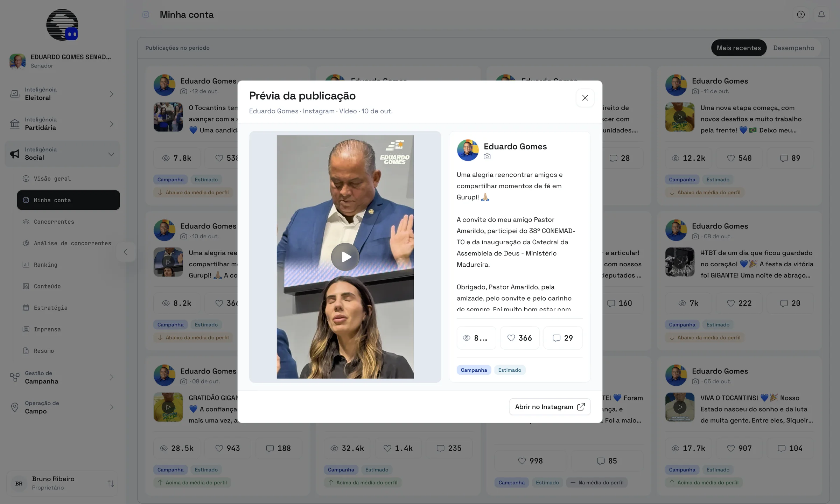Close the Prévia da publicação dialog
The image size is (840, 504).
(585, 98)
